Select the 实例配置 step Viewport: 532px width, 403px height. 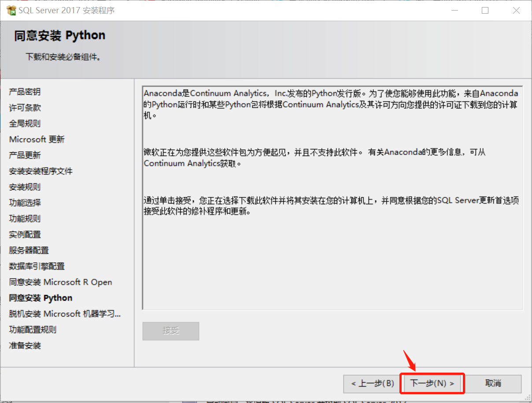click(x=25, y=234)
